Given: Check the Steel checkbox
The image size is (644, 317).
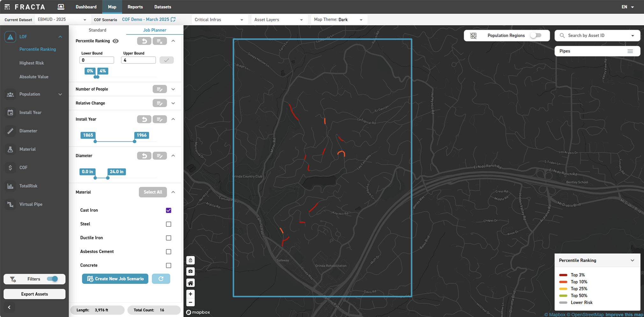Looking at the screenshot, I should pyautogui.click(x=169, y=224).
